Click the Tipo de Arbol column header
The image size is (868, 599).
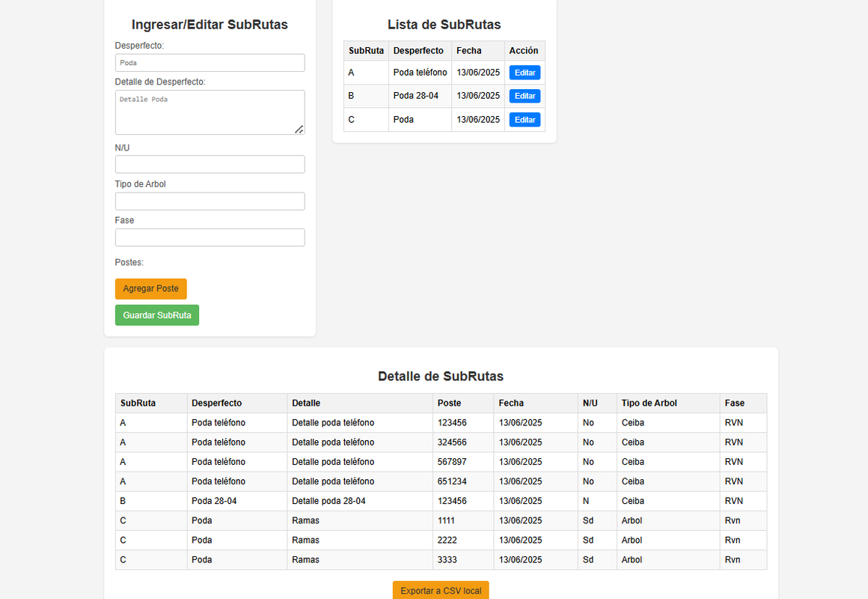pyautogui.click(x=668, y=403)
